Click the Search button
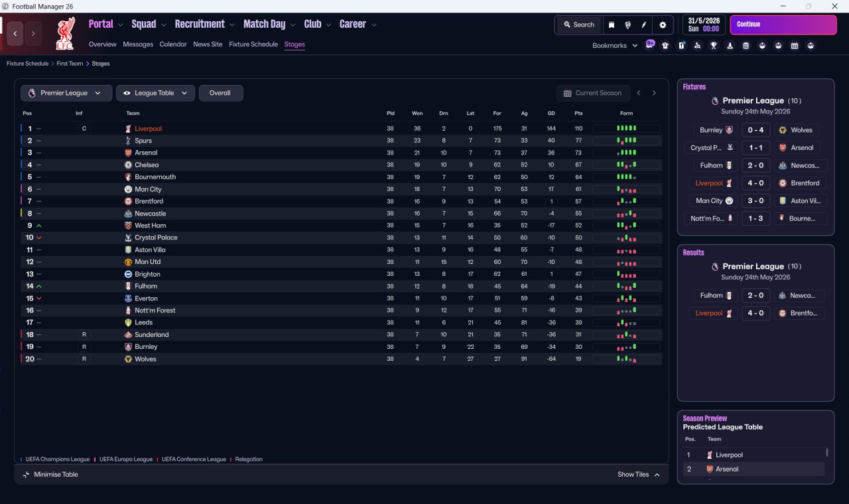 pyautogui.click(x=579, y=25)
